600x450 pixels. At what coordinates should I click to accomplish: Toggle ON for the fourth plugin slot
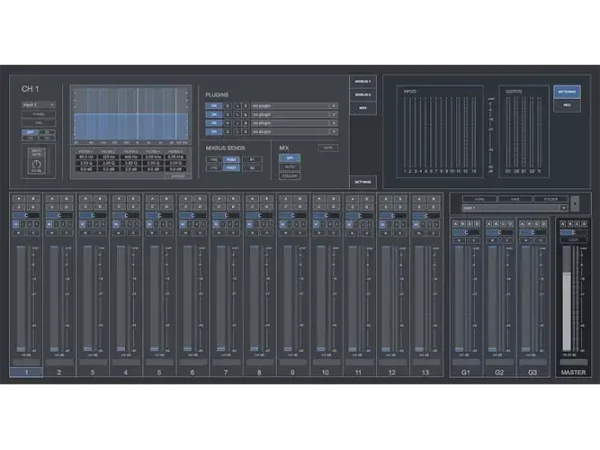tap(214, 132)
